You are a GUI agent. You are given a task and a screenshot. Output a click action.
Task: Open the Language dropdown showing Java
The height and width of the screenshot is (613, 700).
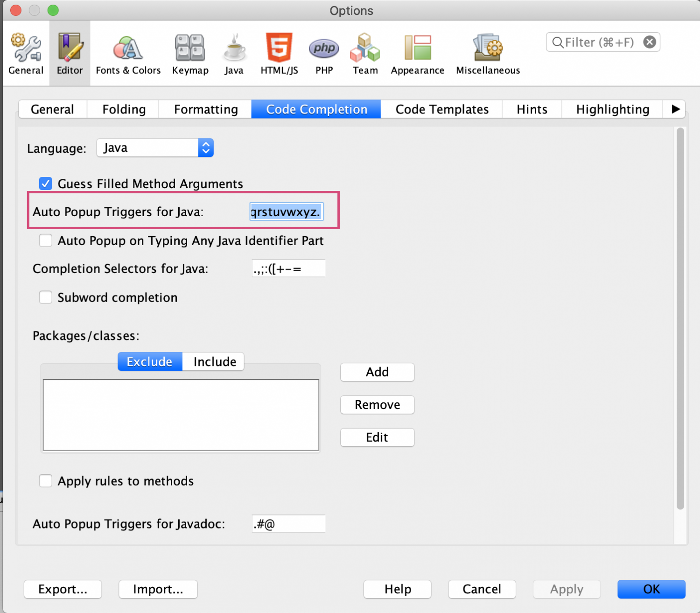click(x=155, y=148)
